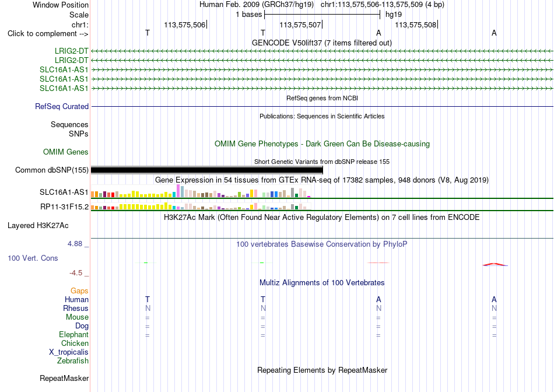Select coordinate label 113,575,508 on the ruler

(x=415, y=24)
